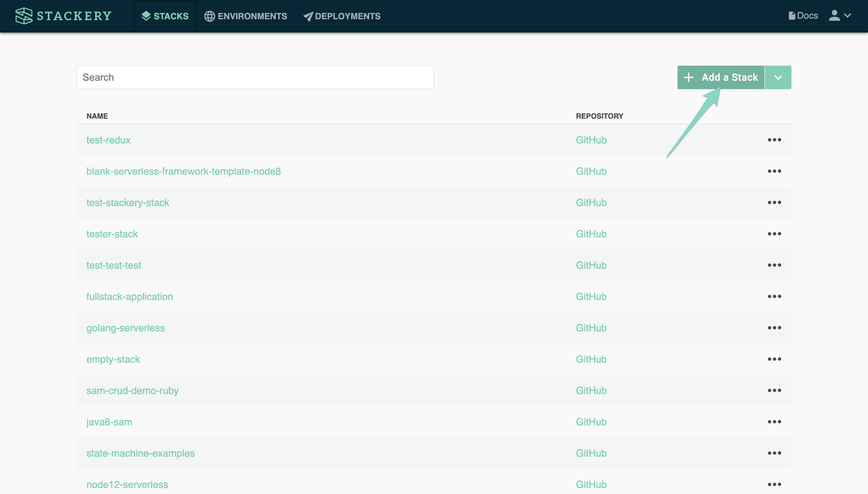This screenshot has width=868, height=494.
Task: Open more options for java8-sam
Action: point(774,422)
